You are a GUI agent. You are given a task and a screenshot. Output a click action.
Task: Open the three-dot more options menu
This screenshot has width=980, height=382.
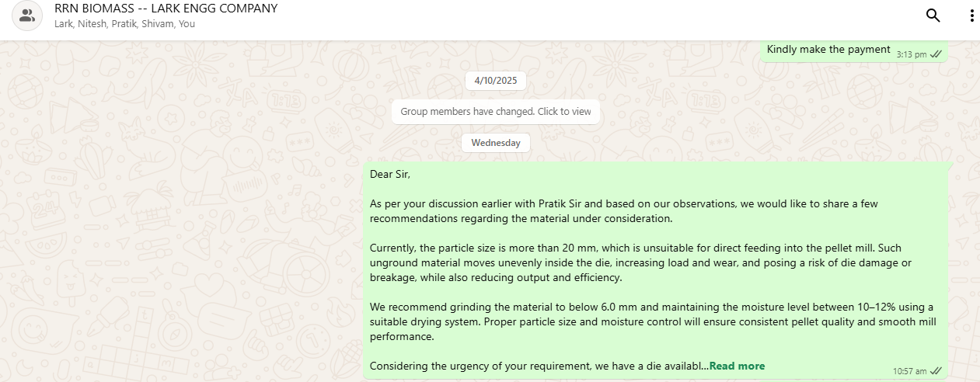pyautogui.click(x=971, y=16)
